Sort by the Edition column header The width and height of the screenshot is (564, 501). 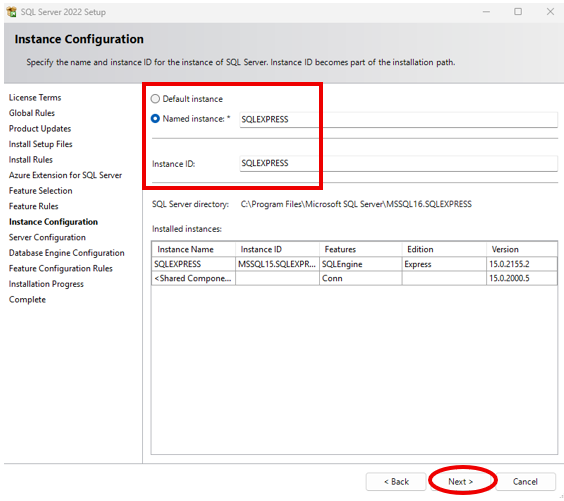444,249
